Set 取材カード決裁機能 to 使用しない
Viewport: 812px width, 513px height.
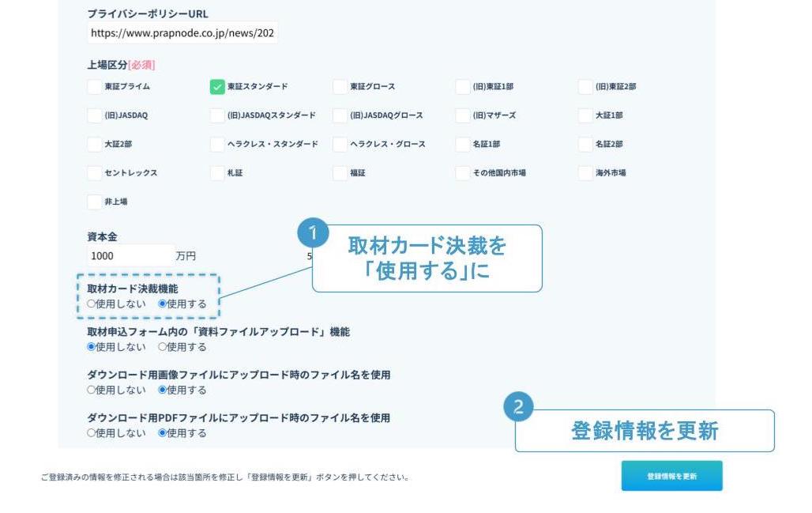pyautogui.click(x=92, y=304)
